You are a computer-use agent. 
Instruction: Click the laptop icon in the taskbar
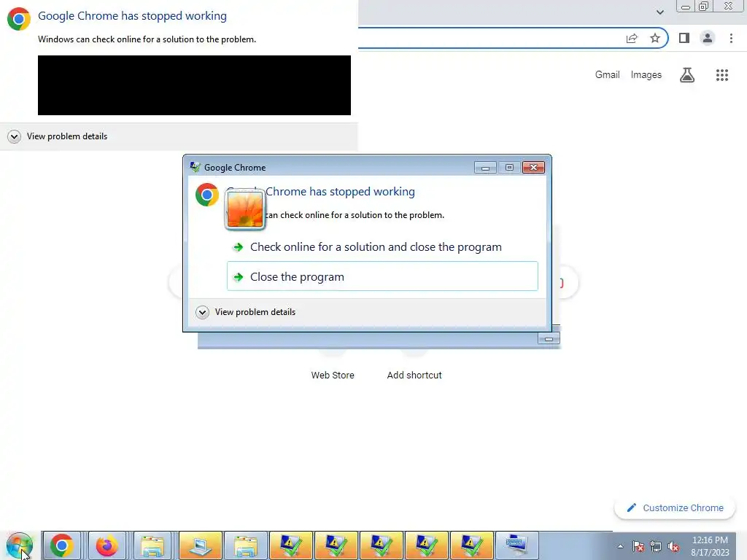201,545
